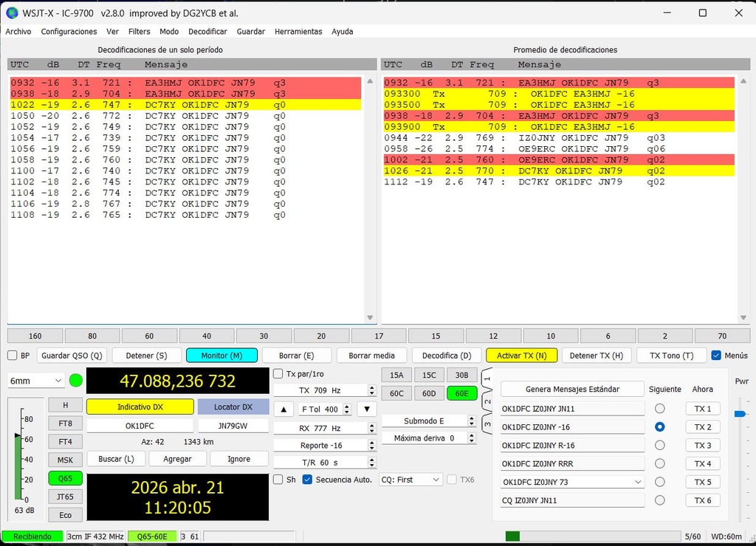Screen dimensions: 756x546
Task: Click the Activar TX (N) button
Action: click(522, 356)
